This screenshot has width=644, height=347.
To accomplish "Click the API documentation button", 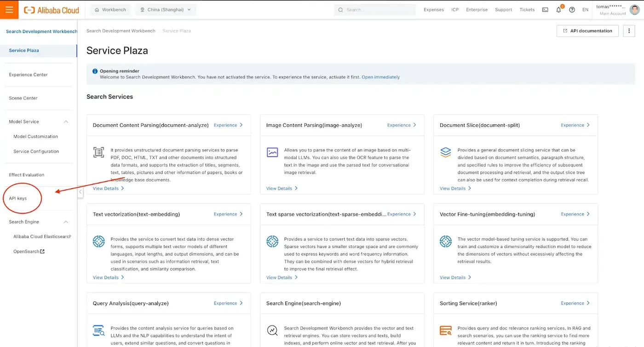I will [x=587, y=31].
